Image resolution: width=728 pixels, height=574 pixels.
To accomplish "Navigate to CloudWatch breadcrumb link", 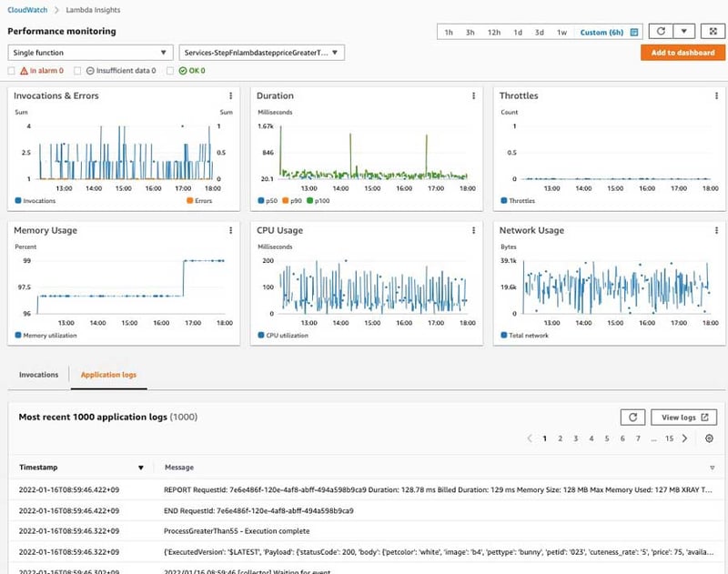I will coord(27,10).
